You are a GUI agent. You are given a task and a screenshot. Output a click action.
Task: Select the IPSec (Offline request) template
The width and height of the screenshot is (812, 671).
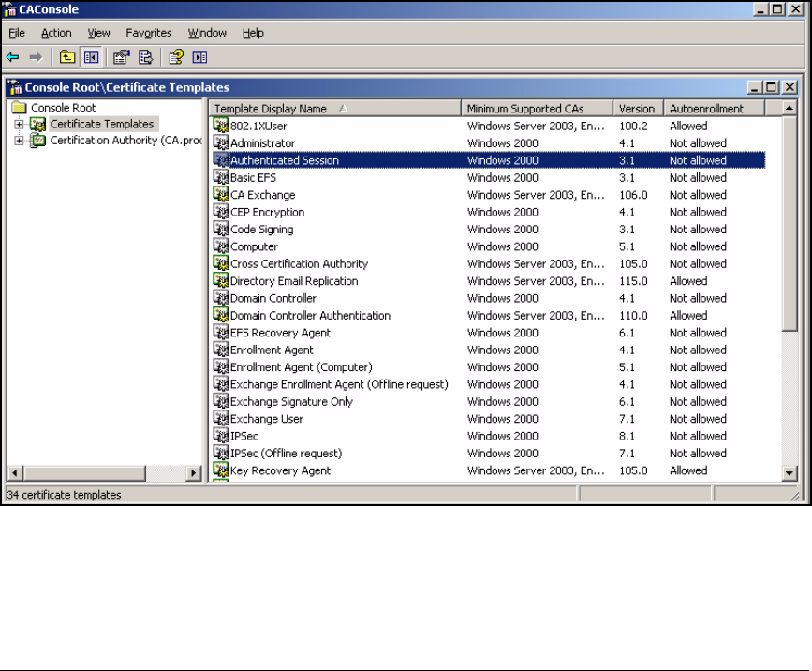(287, 453)
